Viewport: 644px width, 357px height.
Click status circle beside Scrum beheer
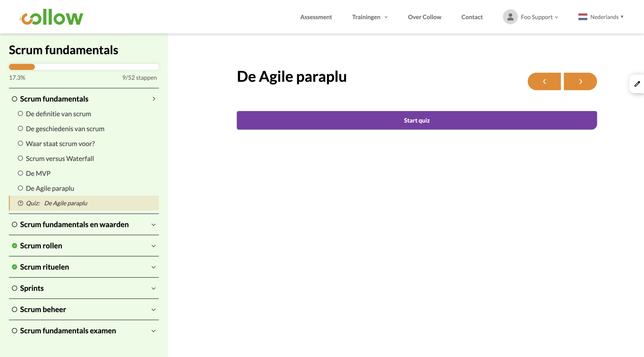pos(14,310)
